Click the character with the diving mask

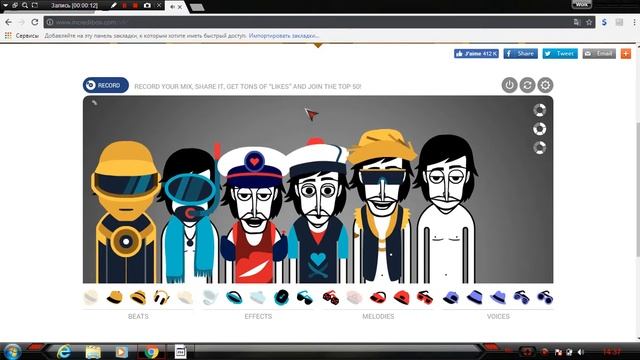tap(189, 216)
